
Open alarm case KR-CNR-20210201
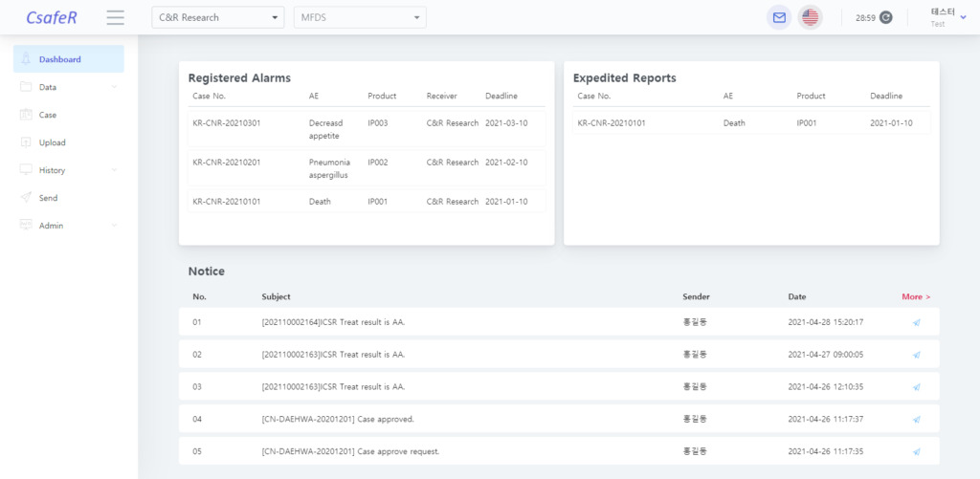[226, 163]
